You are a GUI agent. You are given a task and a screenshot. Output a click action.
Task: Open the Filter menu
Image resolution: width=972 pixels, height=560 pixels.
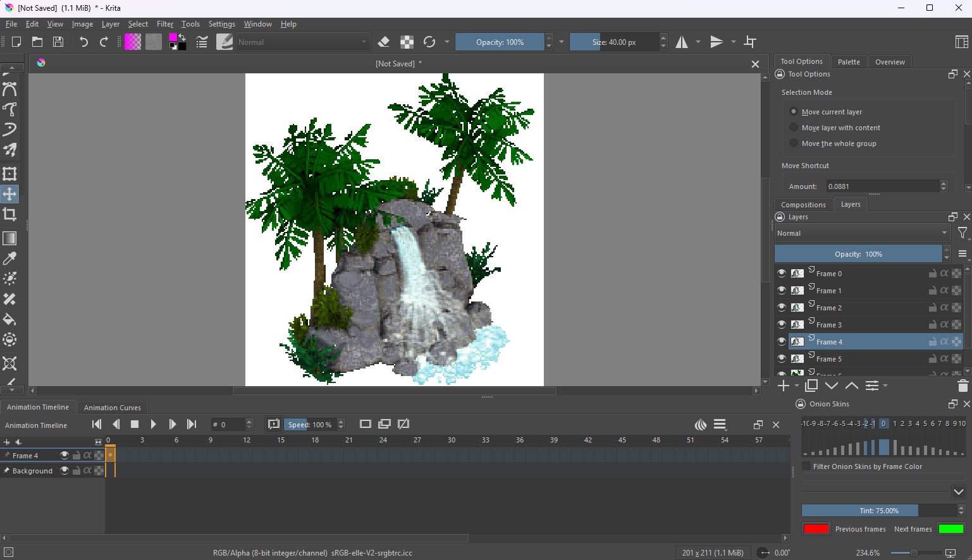(x=164, y=24)
